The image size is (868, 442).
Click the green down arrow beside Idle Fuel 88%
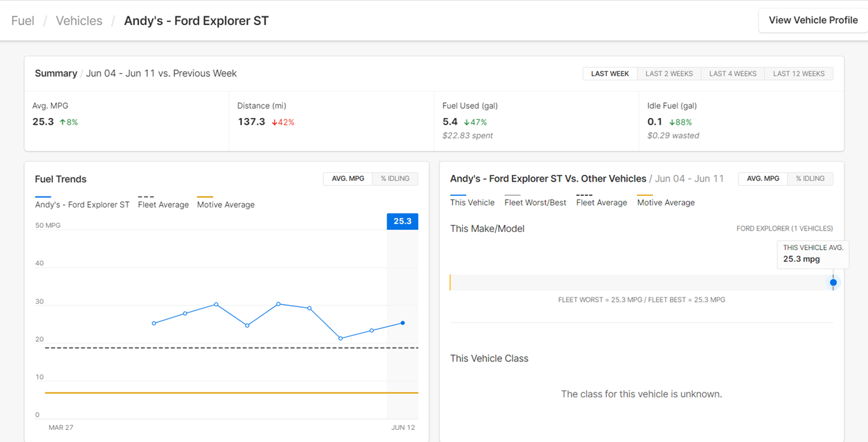point(671,123)
